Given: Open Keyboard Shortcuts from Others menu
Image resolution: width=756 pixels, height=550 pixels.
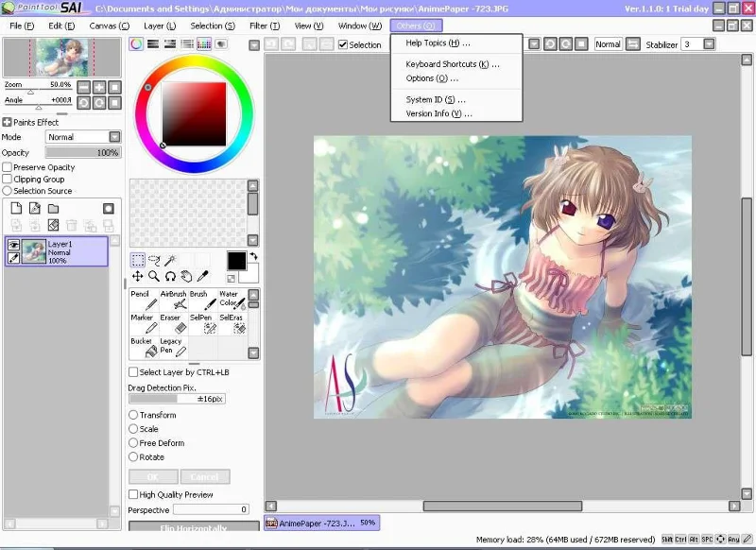Looking at the screenshot, I should 453,64.
